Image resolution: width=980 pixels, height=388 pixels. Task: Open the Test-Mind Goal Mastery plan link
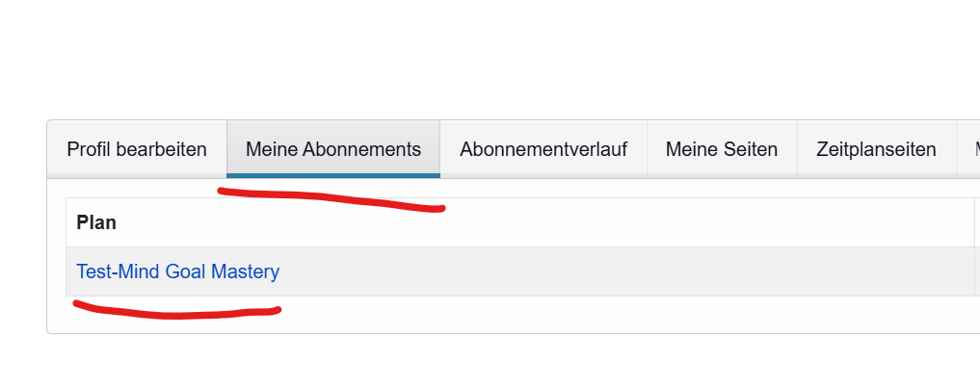pos(178,272)
